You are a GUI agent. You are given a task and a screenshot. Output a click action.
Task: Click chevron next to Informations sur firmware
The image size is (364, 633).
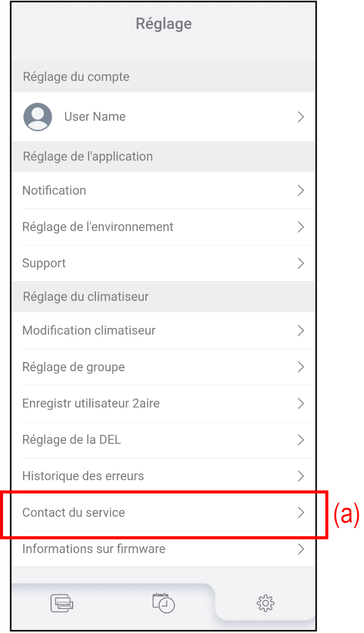click(x=301, y=549)
